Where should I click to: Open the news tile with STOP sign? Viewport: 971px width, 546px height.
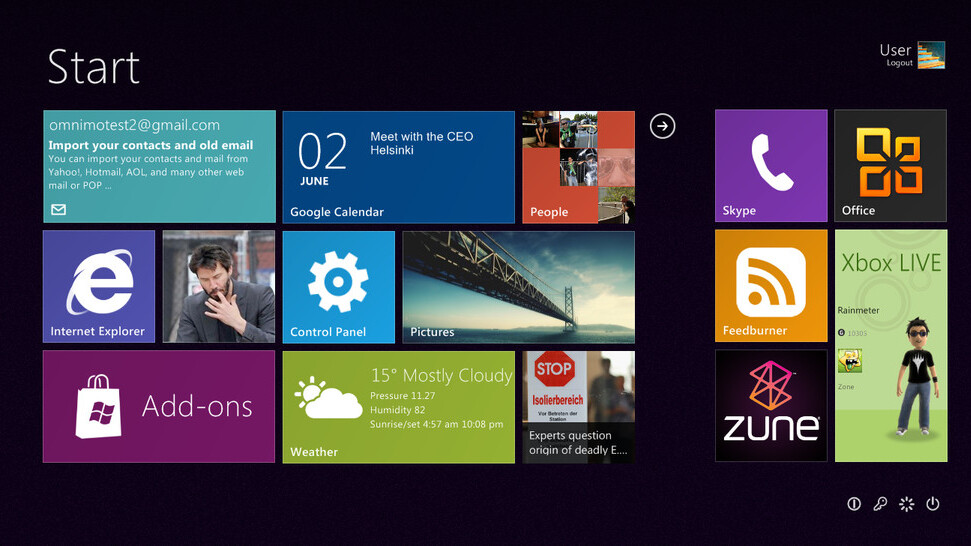click(x=578, y=407)
